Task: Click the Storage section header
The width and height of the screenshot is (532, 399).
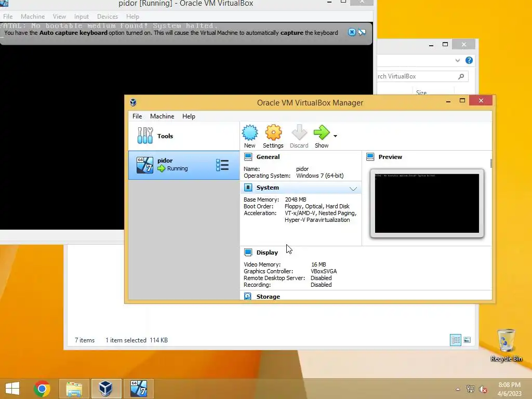Action: (x=268, y=297)
